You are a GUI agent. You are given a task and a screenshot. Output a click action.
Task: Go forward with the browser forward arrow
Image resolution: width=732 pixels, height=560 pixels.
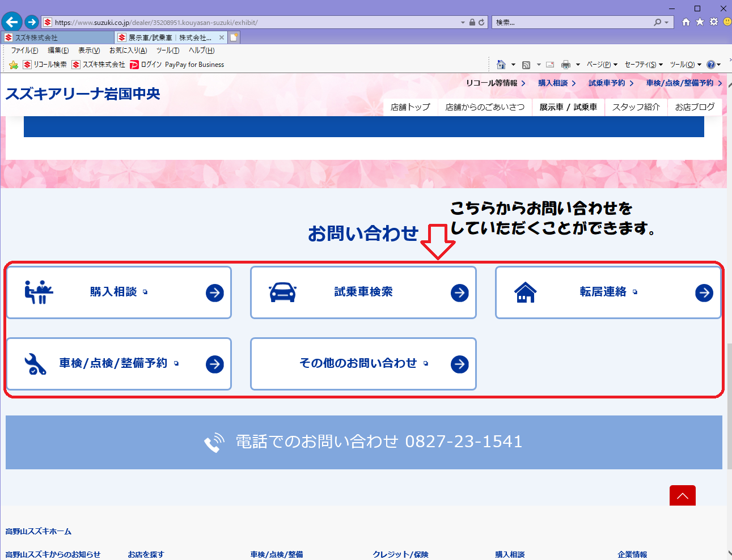click(32, 22)
